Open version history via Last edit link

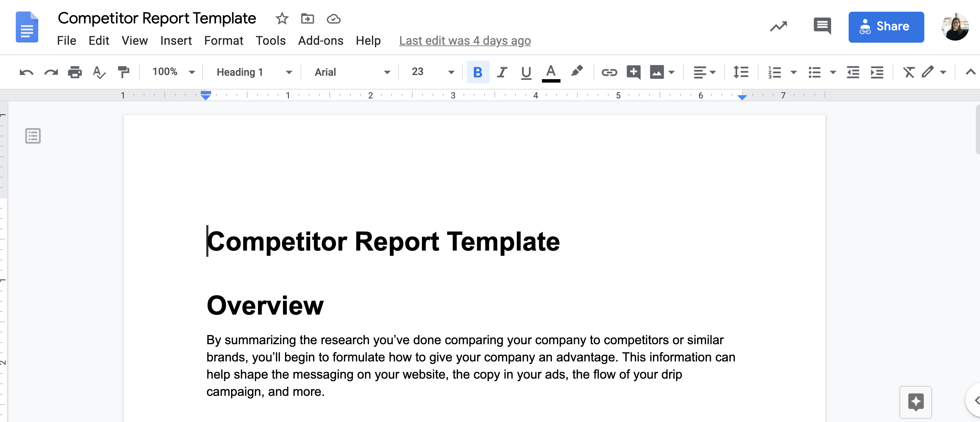(x=465, y=40)
